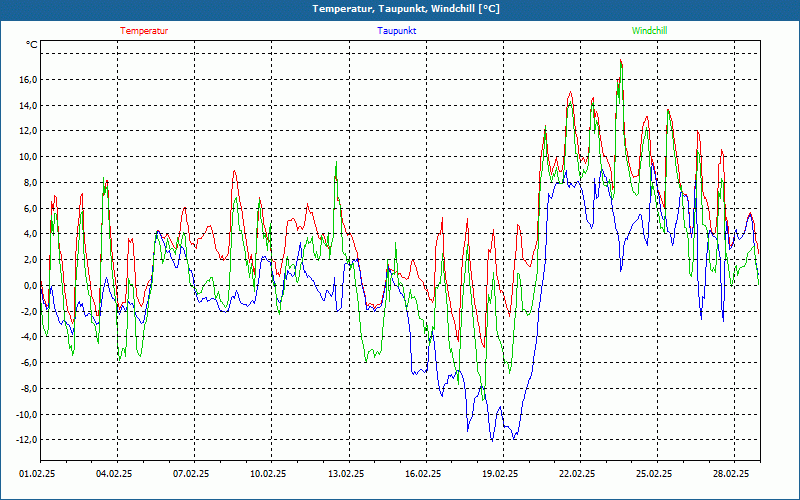Click the 4,0 y-axis value
This screenshot has width=800, height=500.
pyautogui.click(x=30, y=234)
